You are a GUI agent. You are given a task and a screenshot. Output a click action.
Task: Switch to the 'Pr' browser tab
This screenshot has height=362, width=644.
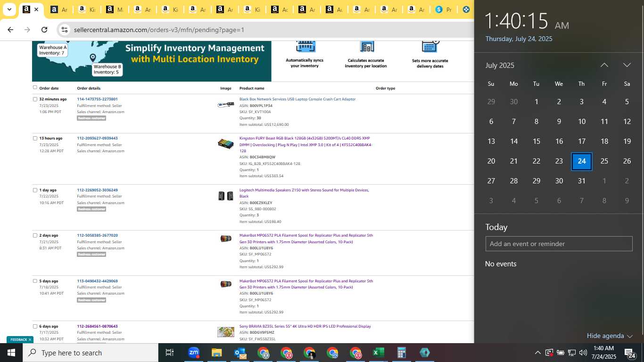(x=443, y=9)
